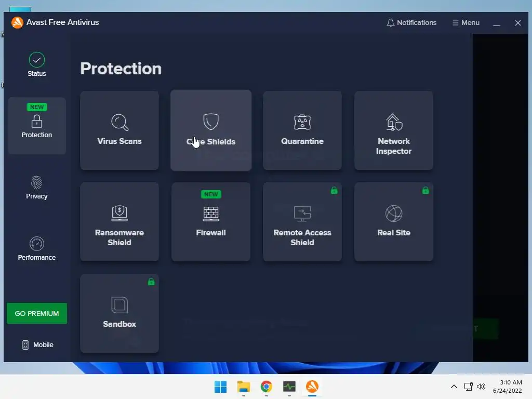Open the Notifications bell
This screenshot has height=399, width=532.
click(x=411, y=23)
